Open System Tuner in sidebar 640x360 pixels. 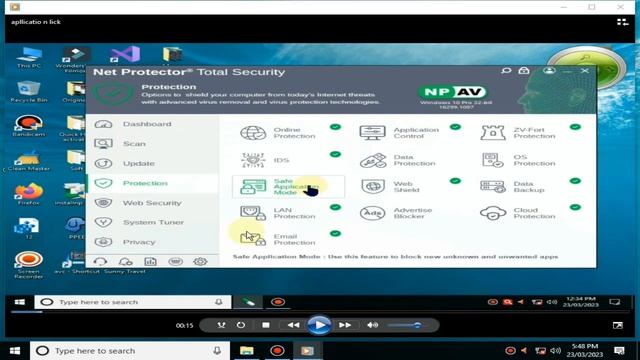point(152,222)
